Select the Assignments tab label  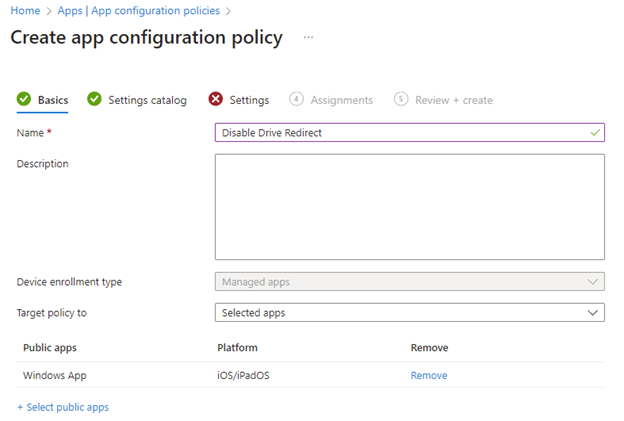pyautogui.click(x=341, y=100)
